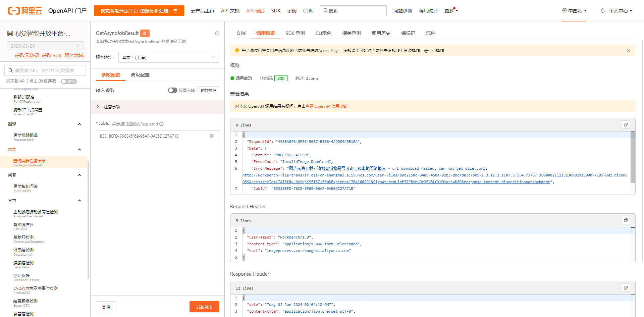Viewport: 644px width, 317px height.
Task: Click the platform icon beside 视觉智能开放平台
Action: [x=10, y=34]
